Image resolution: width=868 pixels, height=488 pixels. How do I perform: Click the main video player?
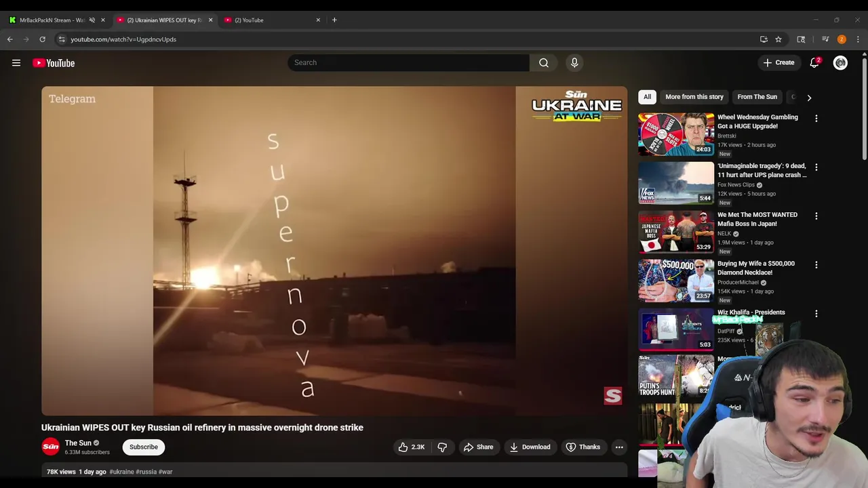tap(334, 251)
